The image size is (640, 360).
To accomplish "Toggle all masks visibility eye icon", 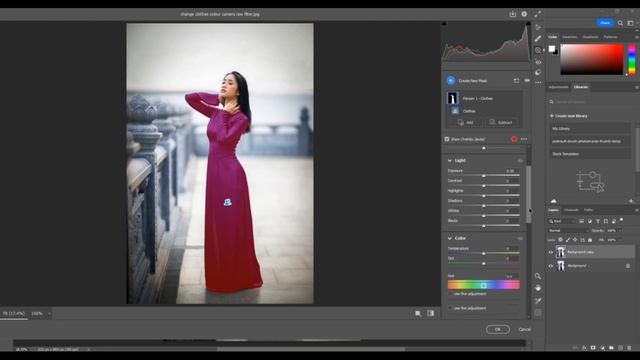I will tap(527, 80).
